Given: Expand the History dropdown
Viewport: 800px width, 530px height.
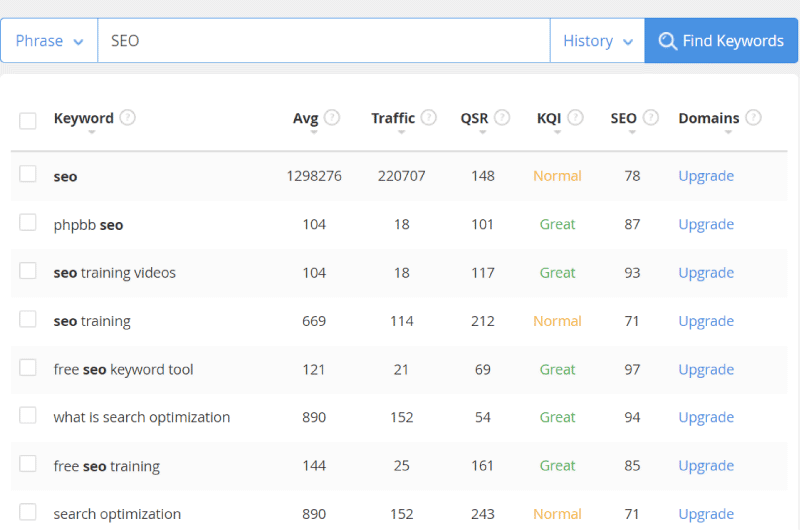Looking at the screenshot, I should [x=597, y=41].
